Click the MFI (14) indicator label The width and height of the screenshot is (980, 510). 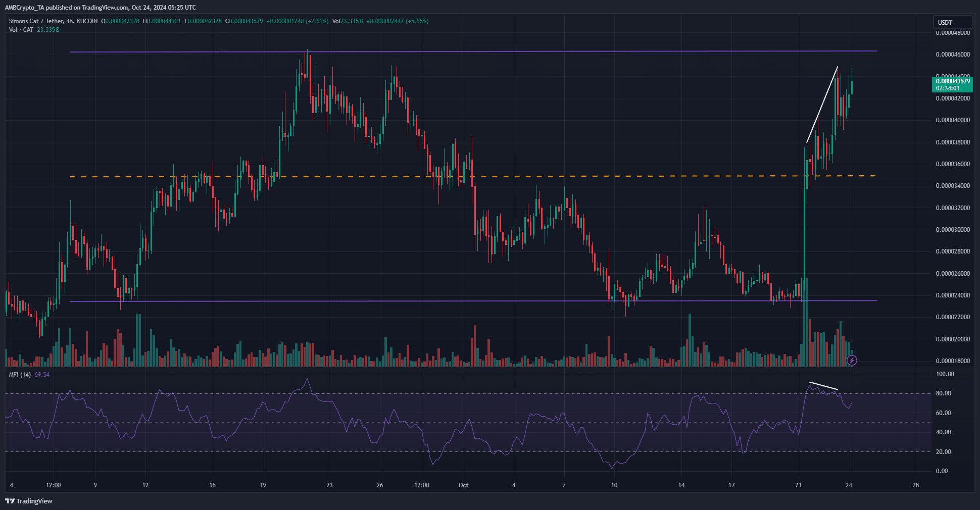coord(20,375)
